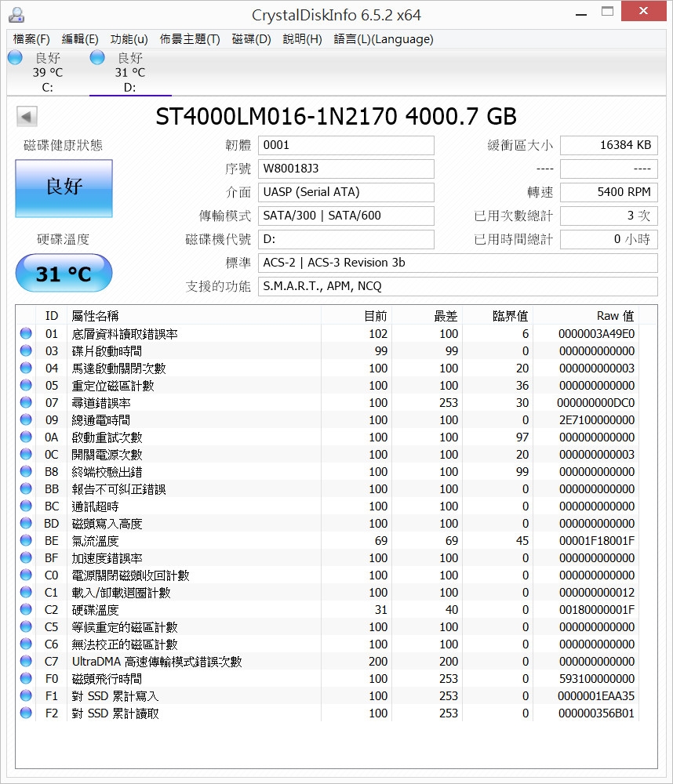Image resolution: width=673 pixels, height=784 pixels.
Task: Click the 良好 disk health status button
Action: tap(64, 188)
